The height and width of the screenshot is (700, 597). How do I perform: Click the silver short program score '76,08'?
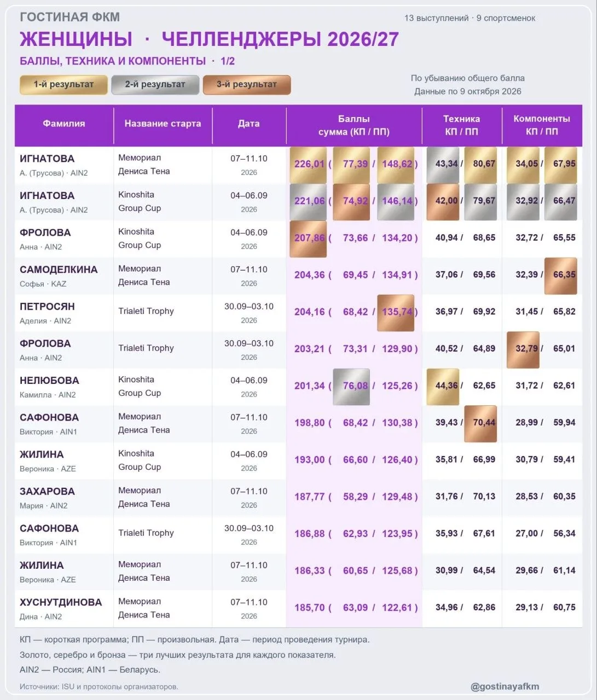pos(351,386)
